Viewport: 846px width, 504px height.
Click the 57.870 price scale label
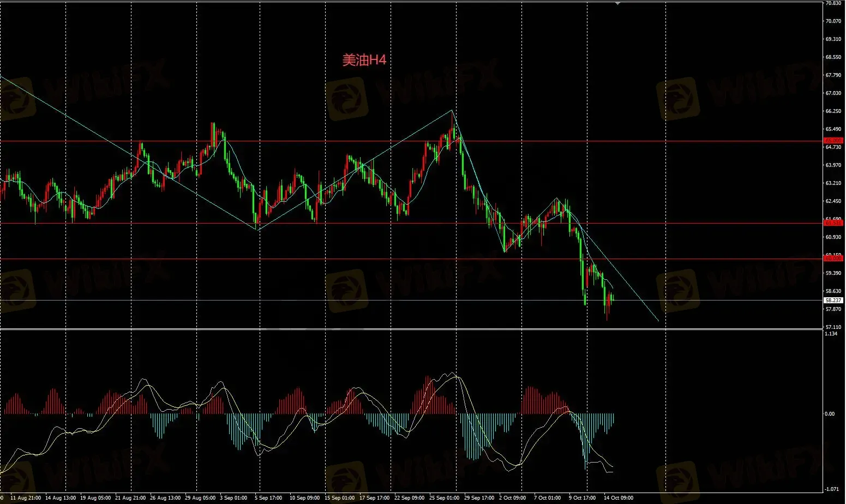[833, 309]
